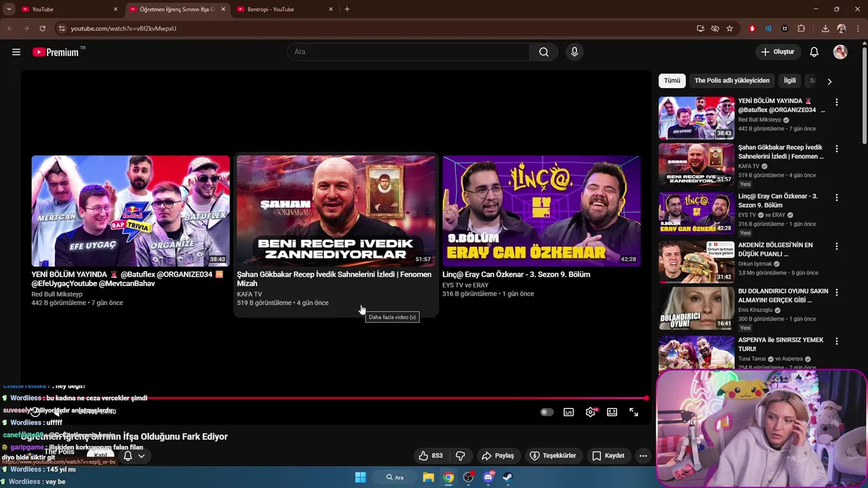Image resolution: width=868 pixels, height=488 pixels.
Task: Open YouTube account avatar menu
Action: [840, 52]
